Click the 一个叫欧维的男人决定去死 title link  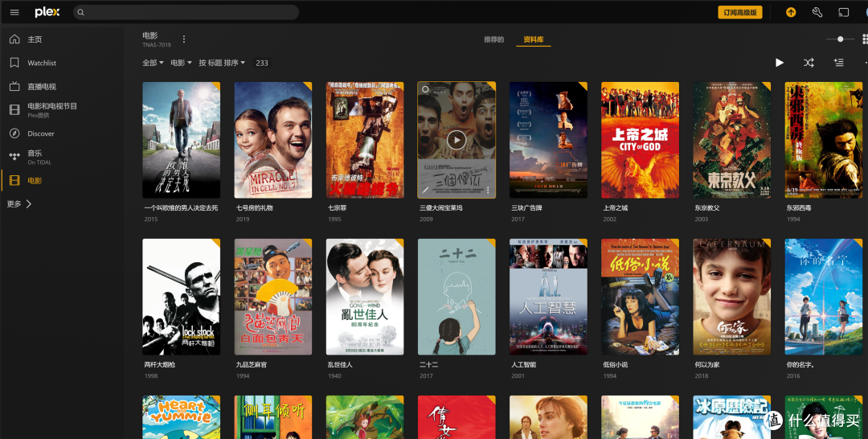(x=181, y=208)
